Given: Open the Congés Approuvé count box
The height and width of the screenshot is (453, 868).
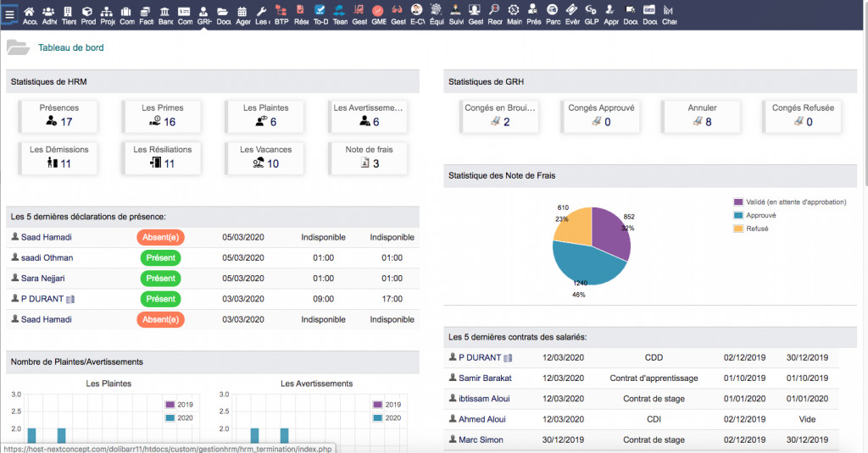Looking at the screenshot, I should 601,116.
